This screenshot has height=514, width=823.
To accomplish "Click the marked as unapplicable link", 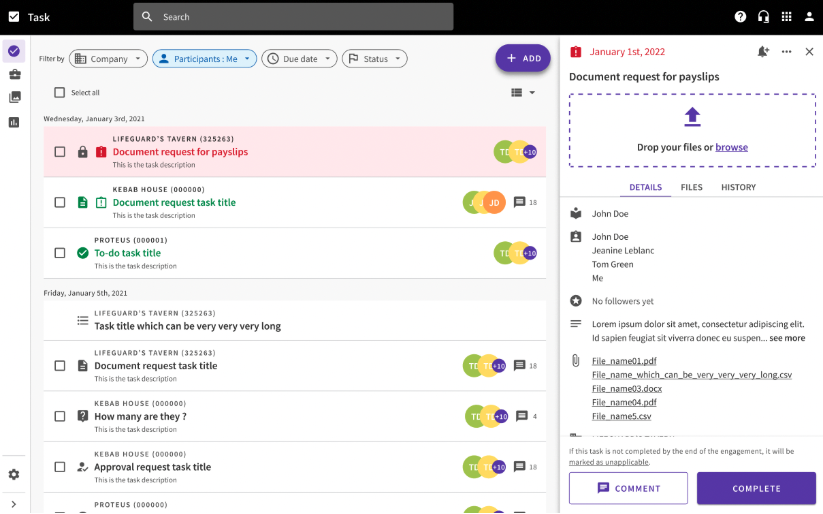I will coord(609,463).
